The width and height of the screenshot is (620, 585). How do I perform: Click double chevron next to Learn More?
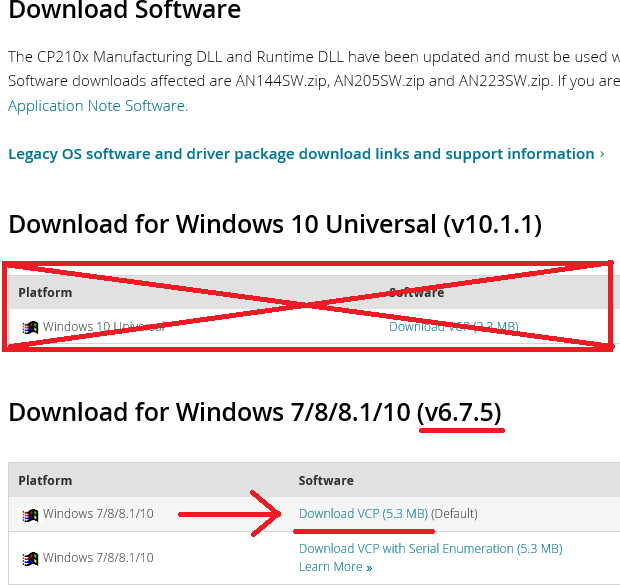pos(369,568)
